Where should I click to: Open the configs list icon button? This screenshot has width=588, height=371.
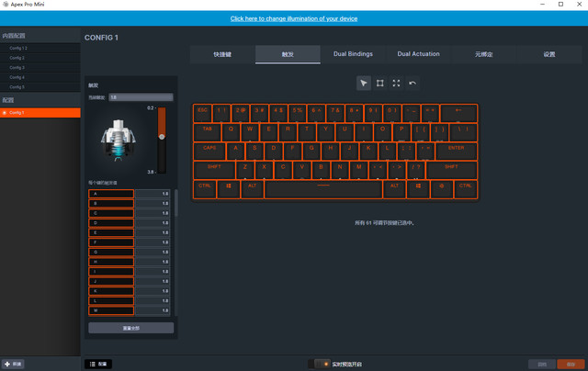98,364
